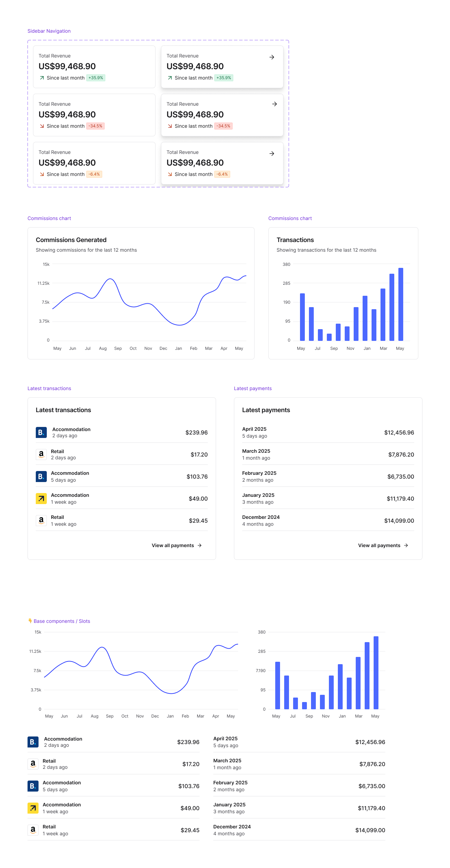Click the purple Latest payments section label
The image size is (450, 868).
coord(253,388)
